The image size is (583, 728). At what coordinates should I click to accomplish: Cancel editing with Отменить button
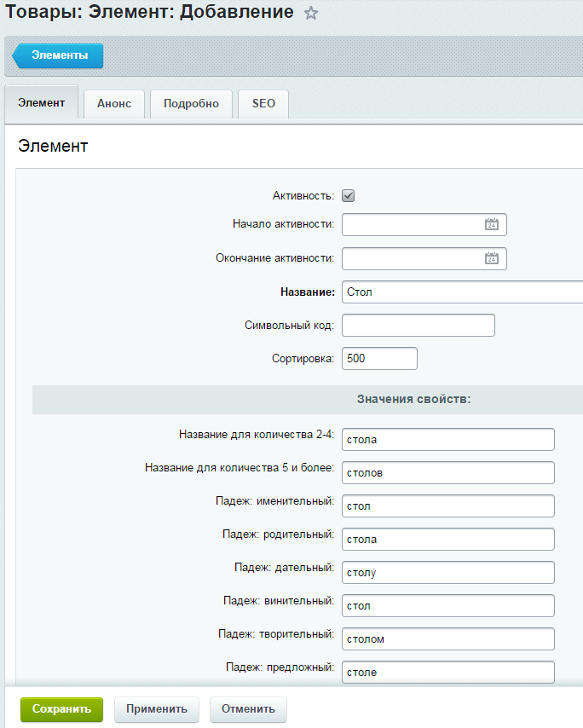tap(248, 709)
